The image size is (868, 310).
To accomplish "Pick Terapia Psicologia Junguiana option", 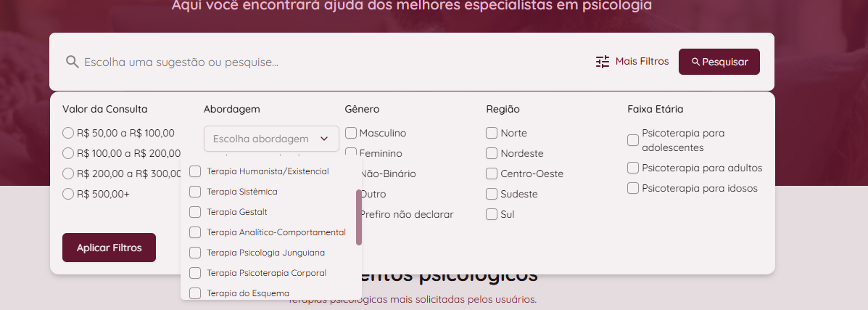I will 195,253.
